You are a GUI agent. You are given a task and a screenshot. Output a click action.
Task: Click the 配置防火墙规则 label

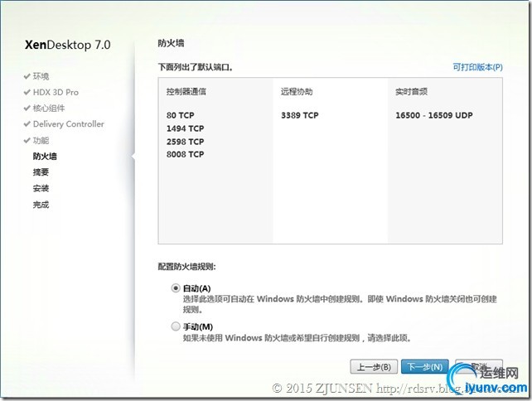click(187, 267)
